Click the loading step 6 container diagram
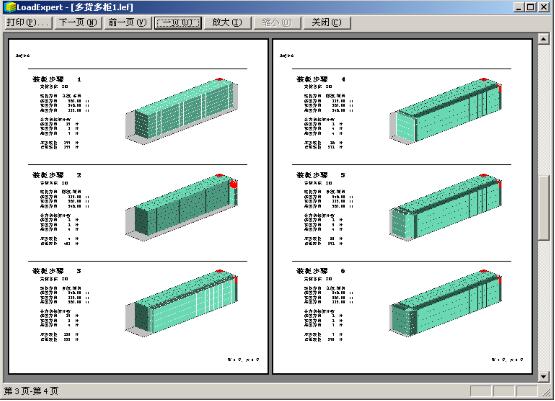Viewport: 555px width, 401px height. click(x=446, y=302)
